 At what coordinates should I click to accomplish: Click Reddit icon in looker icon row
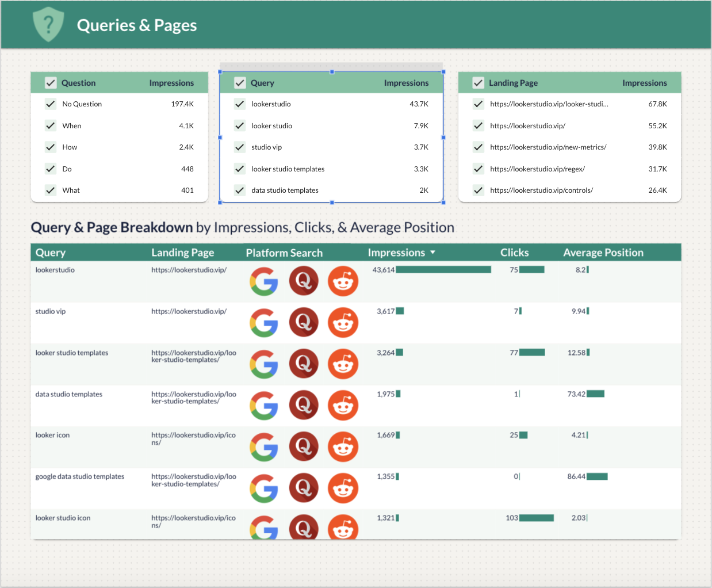click(x=343, y=447)
